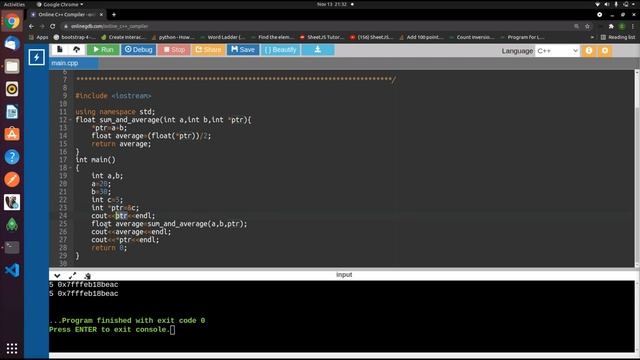Screen dimensions: 640x360
Task: Open the bootstrap 4 bookmark
Action: pos(74,37)
